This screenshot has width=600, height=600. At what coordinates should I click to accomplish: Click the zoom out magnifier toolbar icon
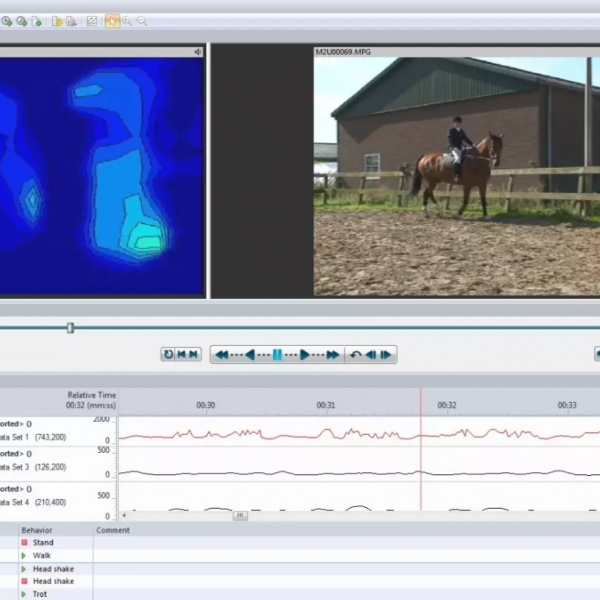tap(141, 21)
